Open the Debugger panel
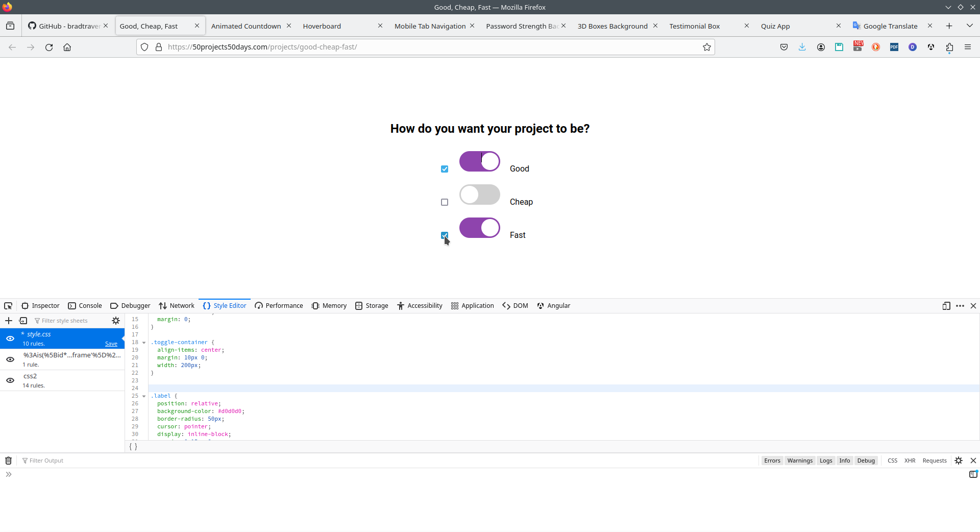 (x=130, y=306)
